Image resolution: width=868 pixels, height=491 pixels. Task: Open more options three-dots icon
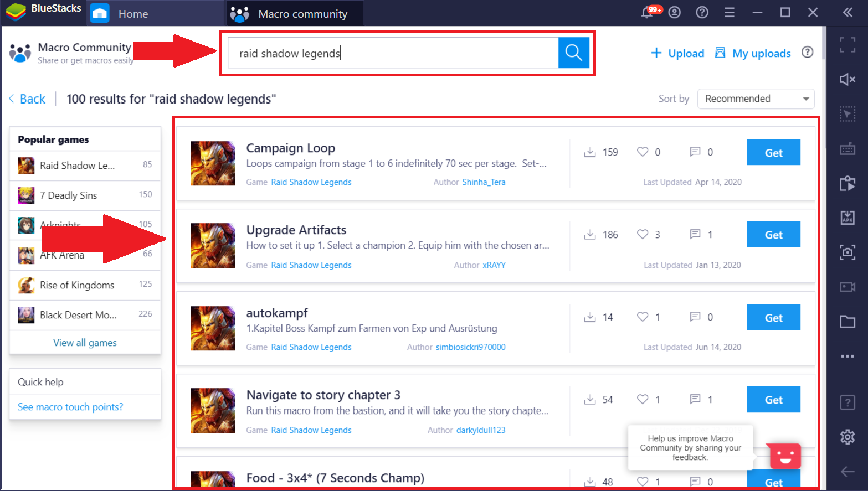pos(848,356)
